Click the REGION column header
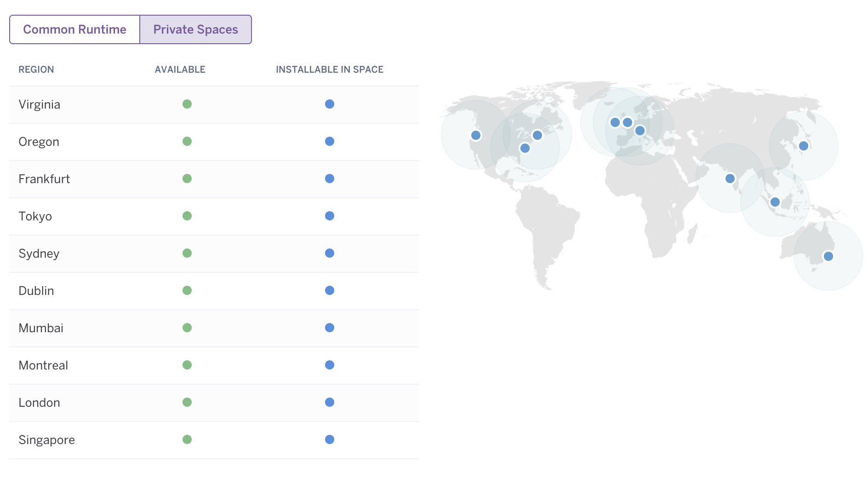Screen dimensions: 868x485 point(36,69)
